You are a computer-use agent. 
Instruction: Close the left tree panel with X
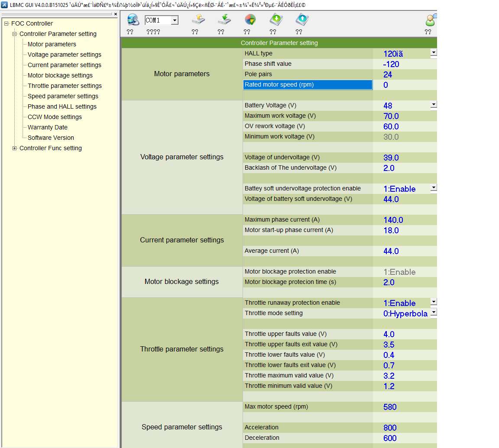pyautogui.click(x=116, y=14)
